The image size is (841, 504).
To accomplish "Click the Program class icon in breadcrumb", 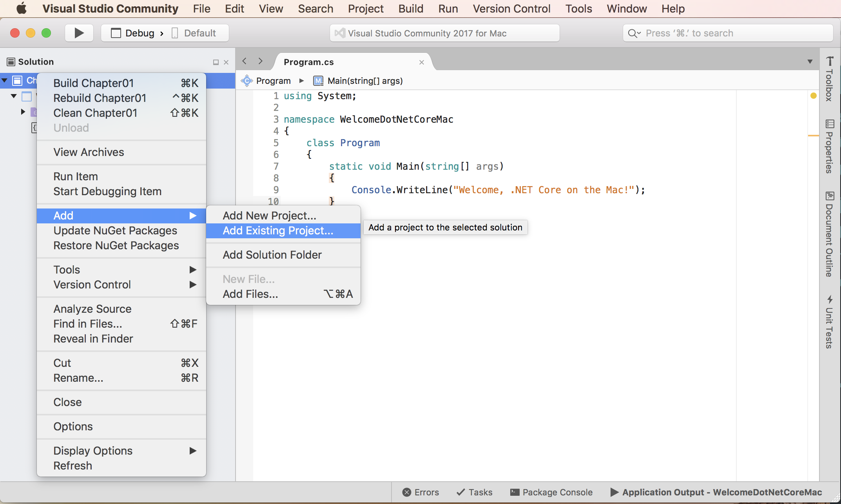I will click(247, 81).
